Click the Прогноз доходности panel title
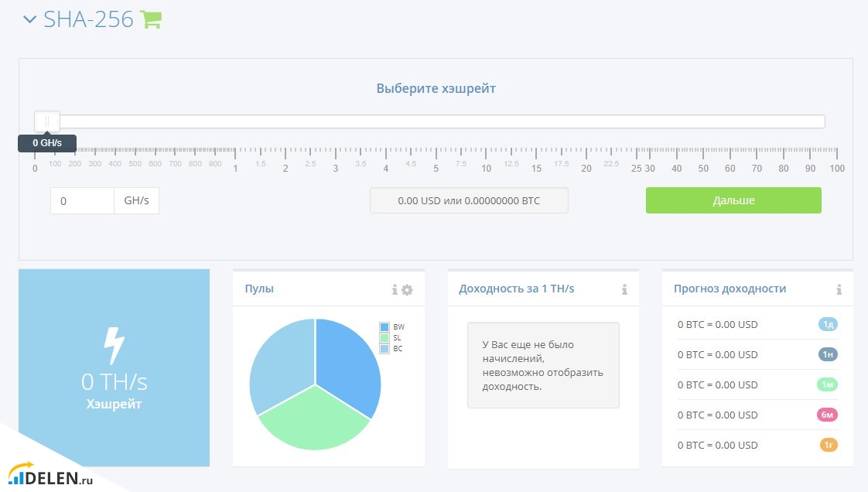Image resolution: width=868 pixels, height=492 pixels. 730,289
